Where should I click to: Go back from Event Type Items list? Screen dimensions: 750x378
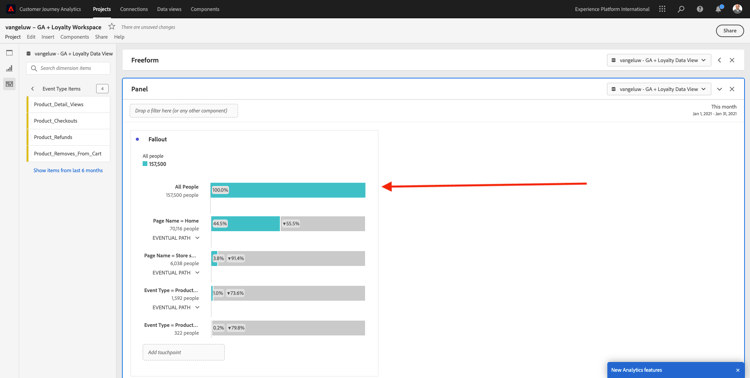[x=32, y=89]
